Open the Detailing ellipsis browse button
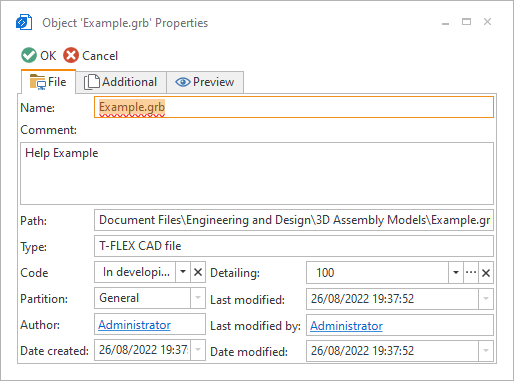514x381 pixels. pos(471,273)
